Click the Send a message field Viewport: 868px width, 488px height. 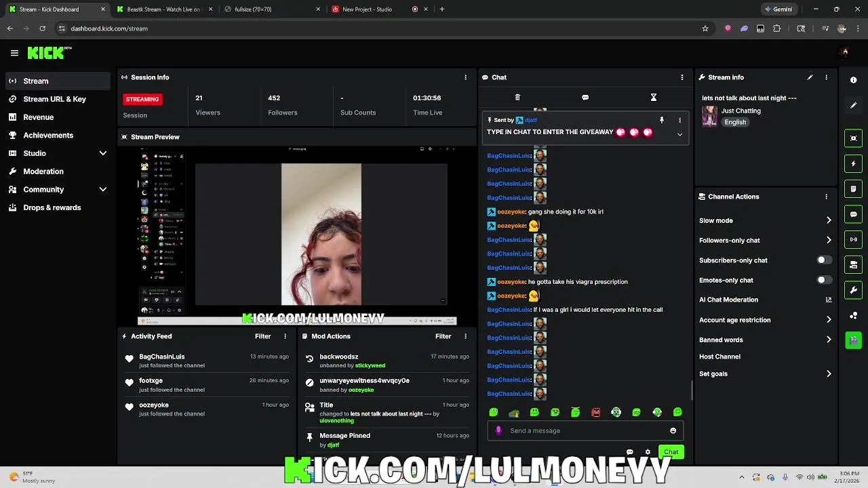pos(587,430)
